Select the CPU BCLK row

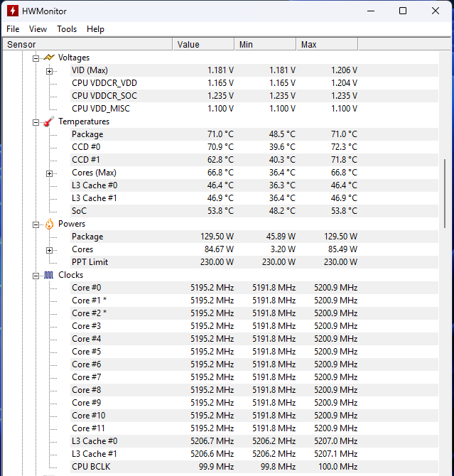tap(254, 467)
